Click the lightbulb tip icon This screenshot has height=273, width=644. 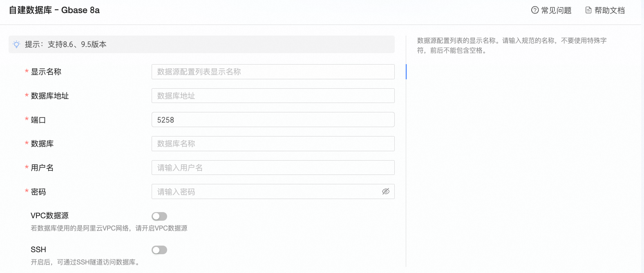pos(16,45)
